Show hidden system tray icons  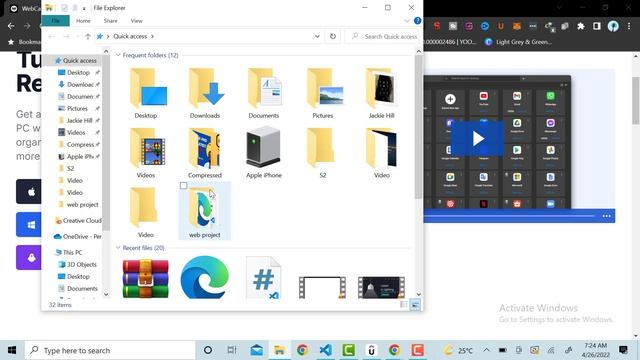point(487,350)
